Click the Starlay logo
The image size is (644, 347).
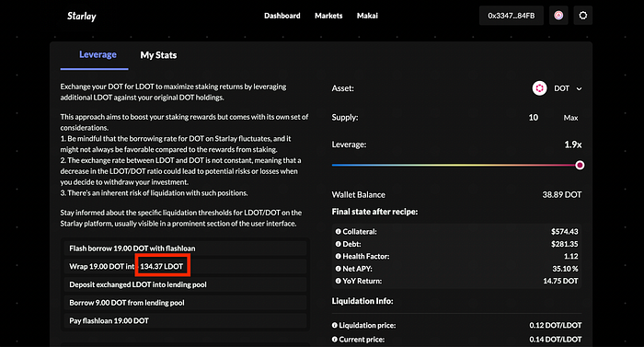click(x=82, y=16)
